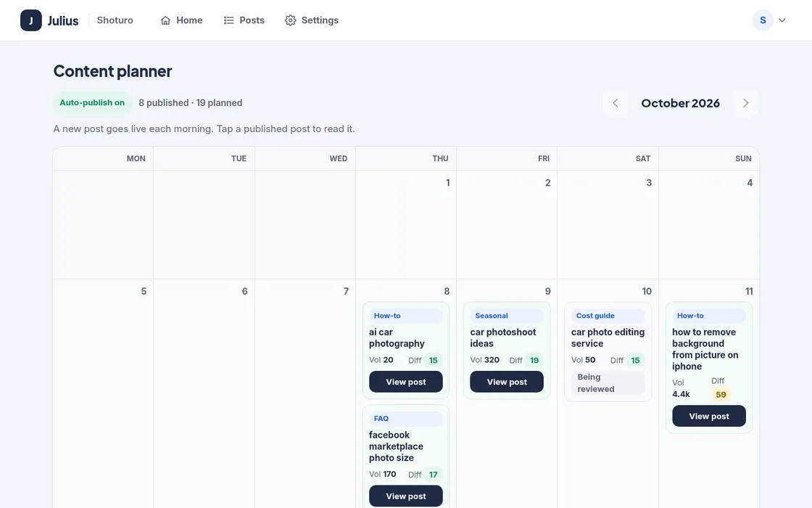Go to the previous month

[x=616, y=103]
